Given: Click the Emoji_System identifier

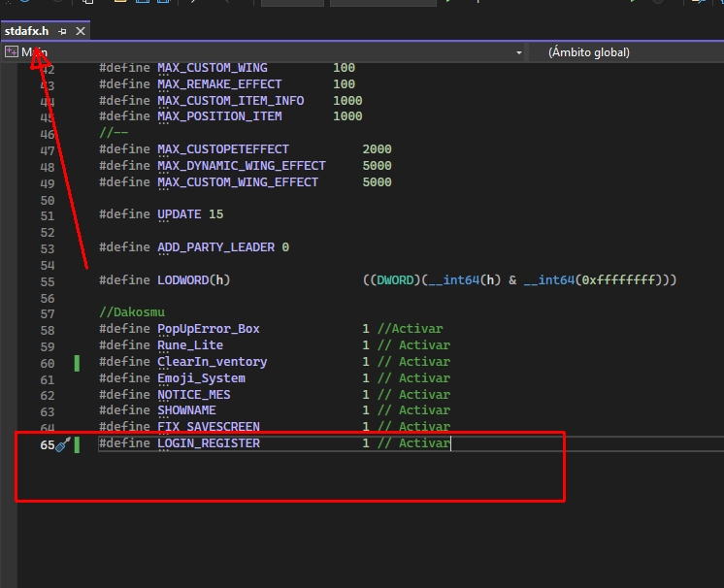Looking at the screenshot, I should pos(201,378).
